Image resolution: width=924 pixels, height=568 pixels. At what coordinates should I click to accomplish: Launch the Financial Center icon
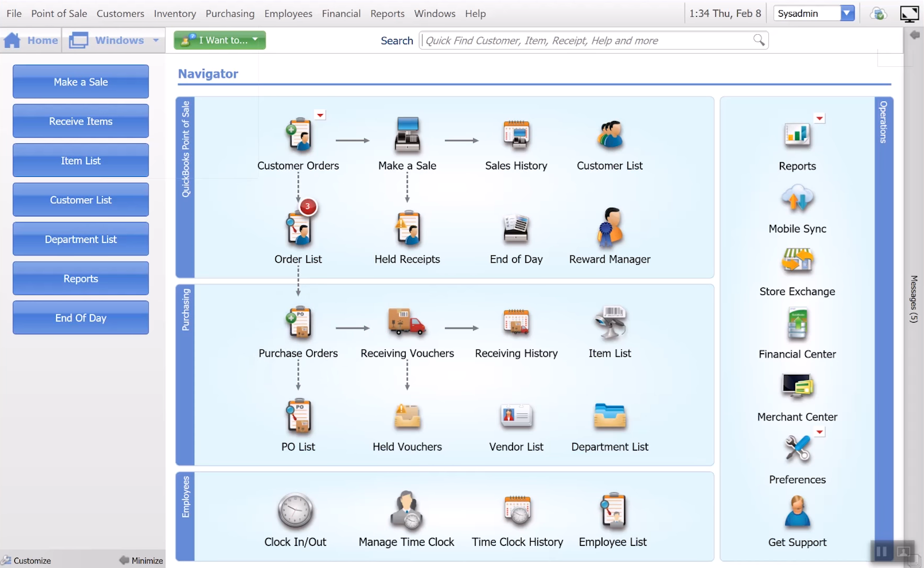[x=797, y=325]
